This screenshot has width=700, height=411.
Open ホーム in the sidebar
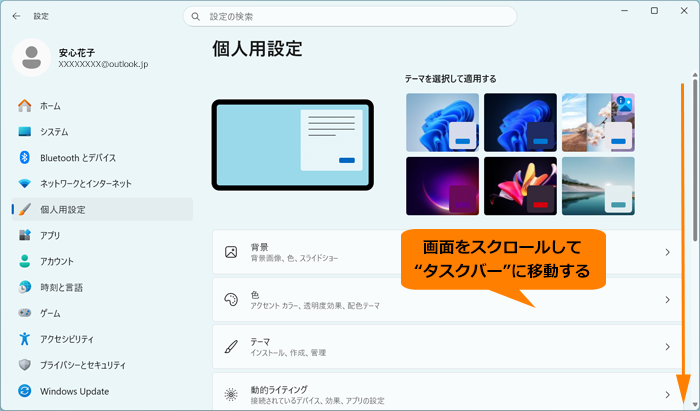102,106
